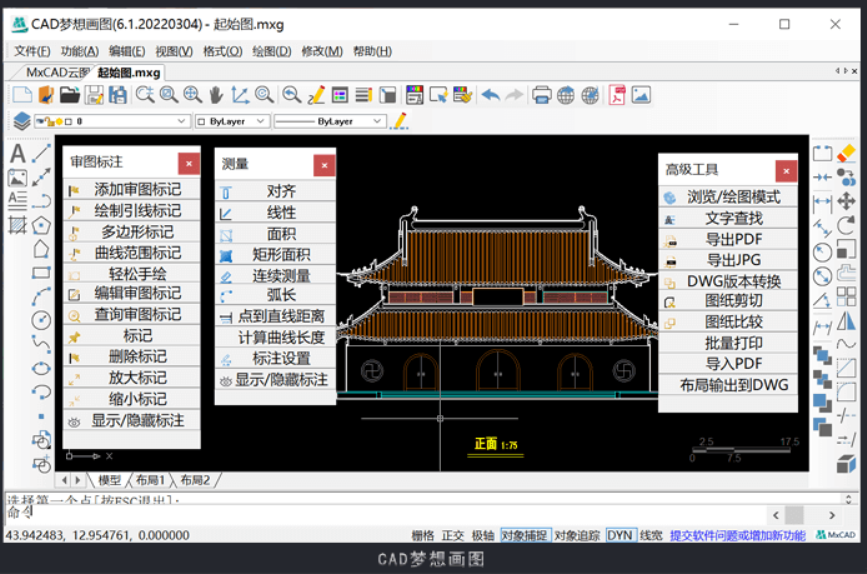Close the 审图标注 panel
The image size is (867, 574).
point(189,164)
